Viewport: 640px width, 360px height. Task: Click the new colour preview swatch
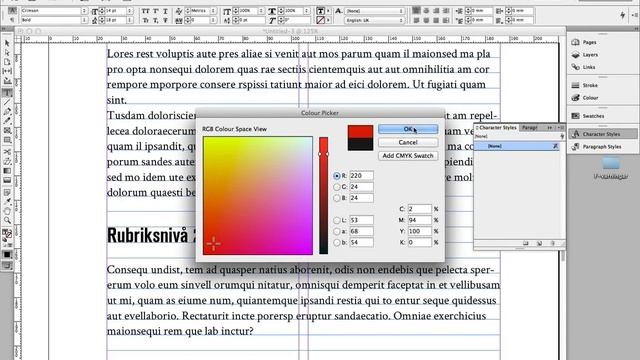pos(360,131)
